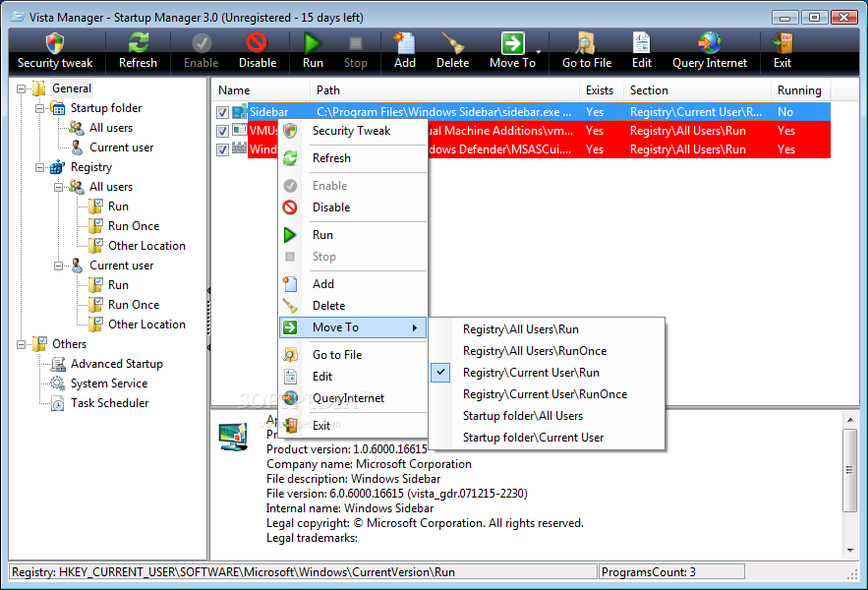Image resolution: width=868 pixels, height=590 pixels.
Task: Click the Add toolbar icon
Action: (x=405, y=42)
